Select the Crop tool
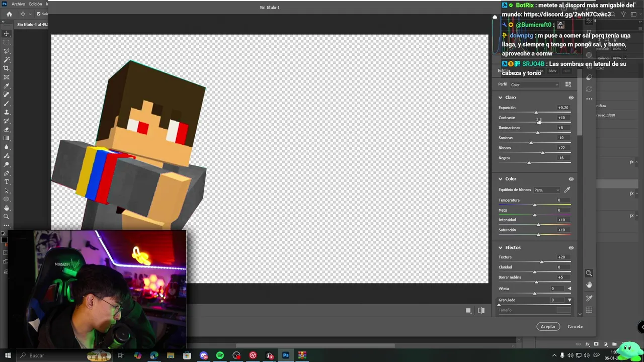Viewport: 644px width, 362px height. coord(7,68)
